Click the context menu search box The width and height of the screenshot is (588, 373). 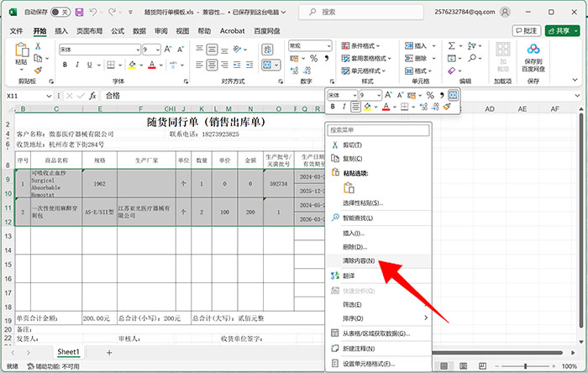(x=378, y=130)
